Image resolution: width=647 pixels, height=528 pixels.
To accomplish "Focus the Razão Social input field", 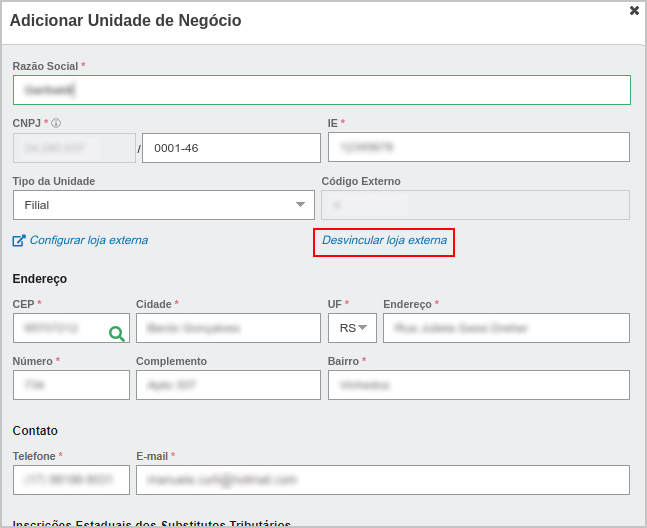I will [322, 90].
